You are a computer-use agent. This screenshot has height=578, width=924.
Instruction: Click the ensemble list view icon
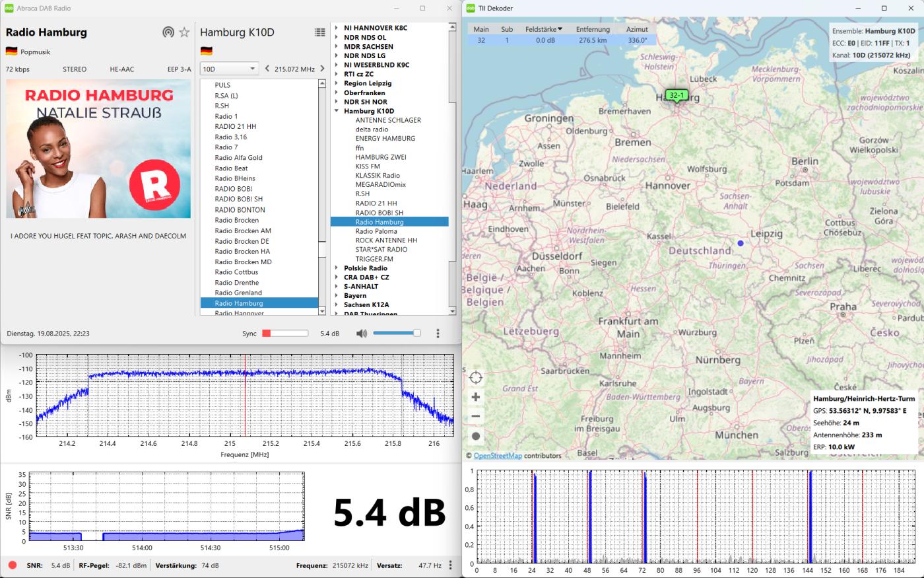(x=320, y=32)
